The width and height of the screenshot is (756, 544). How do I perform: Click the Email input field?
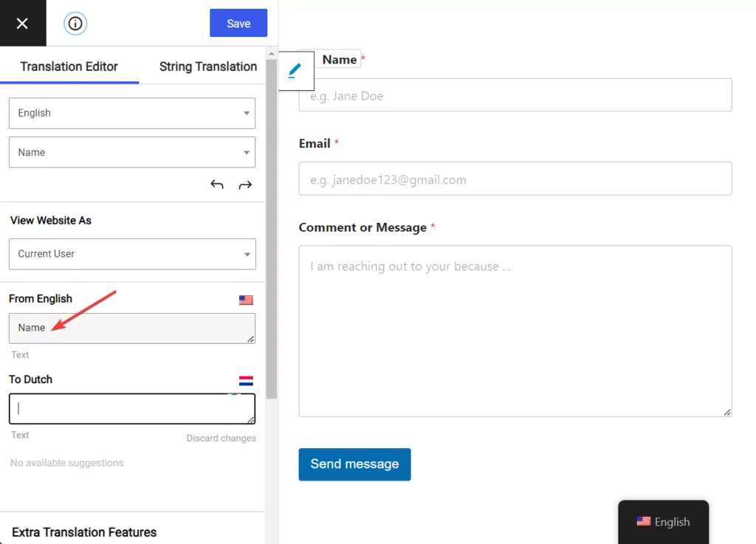point(515,179)
